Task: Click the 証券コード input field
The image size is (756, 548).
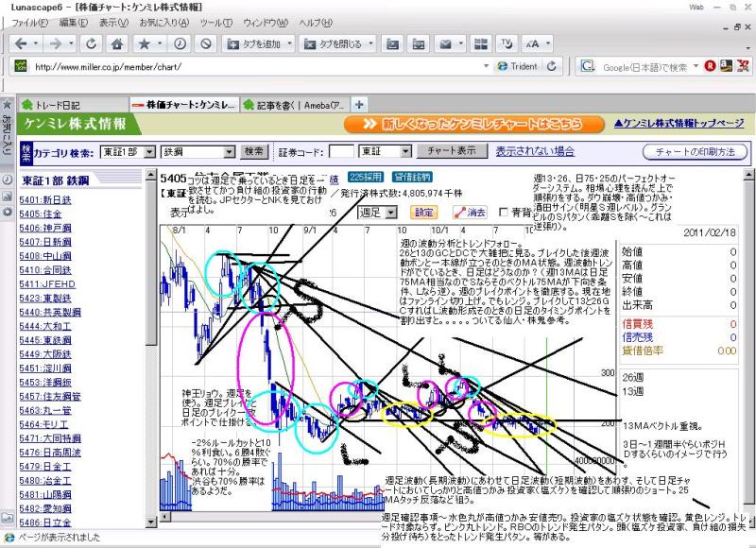Action: point(341,152)
